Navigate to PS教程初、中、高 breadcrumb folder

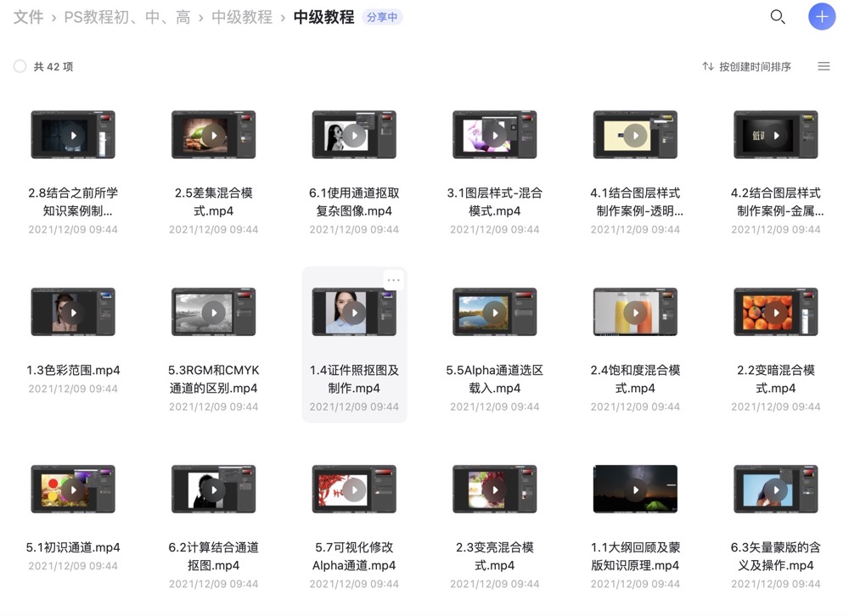click(x=127, y=17)
